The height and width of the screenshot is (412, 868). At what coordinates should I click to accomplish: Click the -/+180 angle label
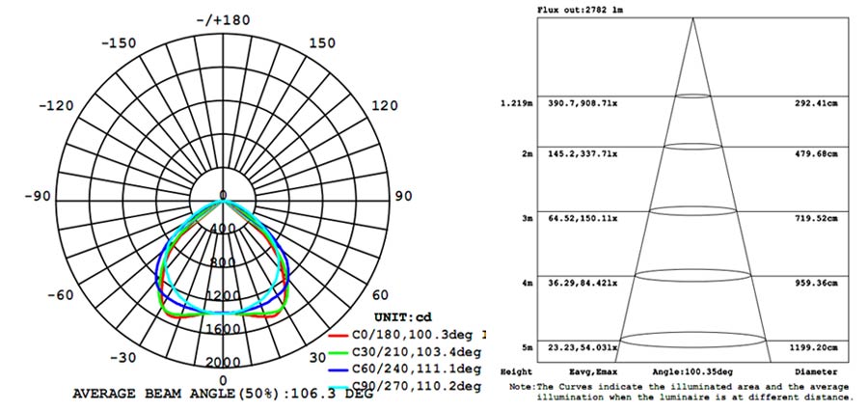click(x=223, y=20)
